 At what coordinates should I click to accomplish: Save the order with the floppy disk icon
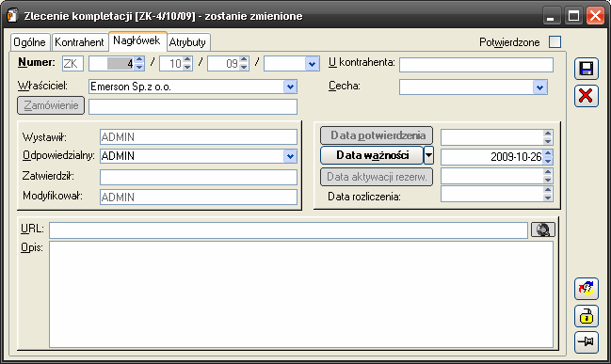click(587, 69)
